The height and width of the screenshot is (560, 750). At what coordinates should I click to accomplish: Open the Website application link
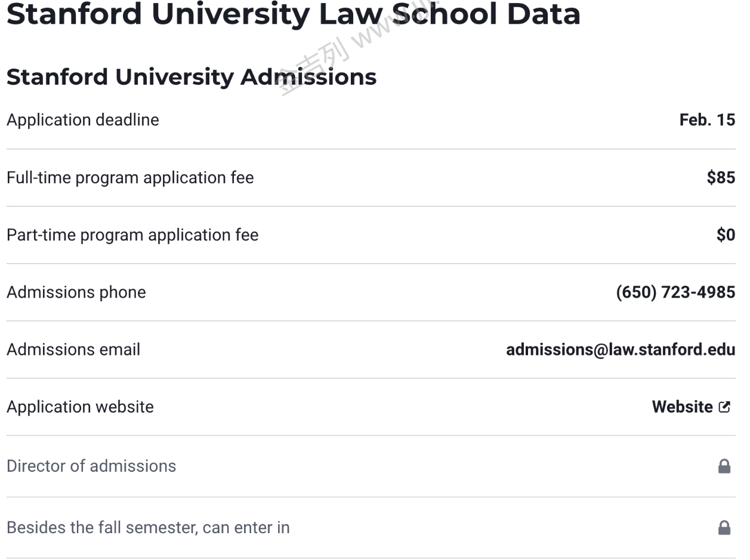(682, 407)
